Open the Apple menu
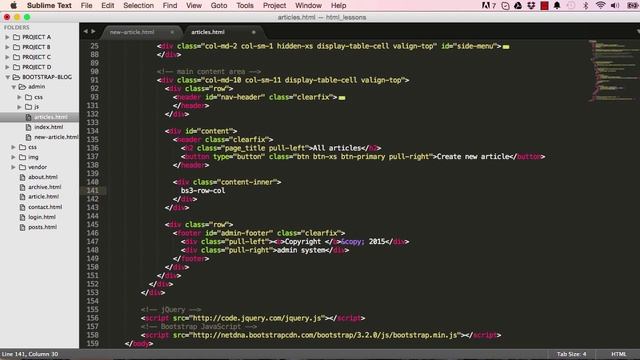 (13, 5)
